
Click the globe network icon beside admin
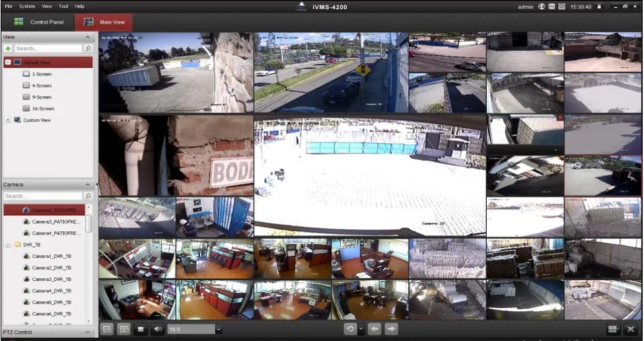542,7
